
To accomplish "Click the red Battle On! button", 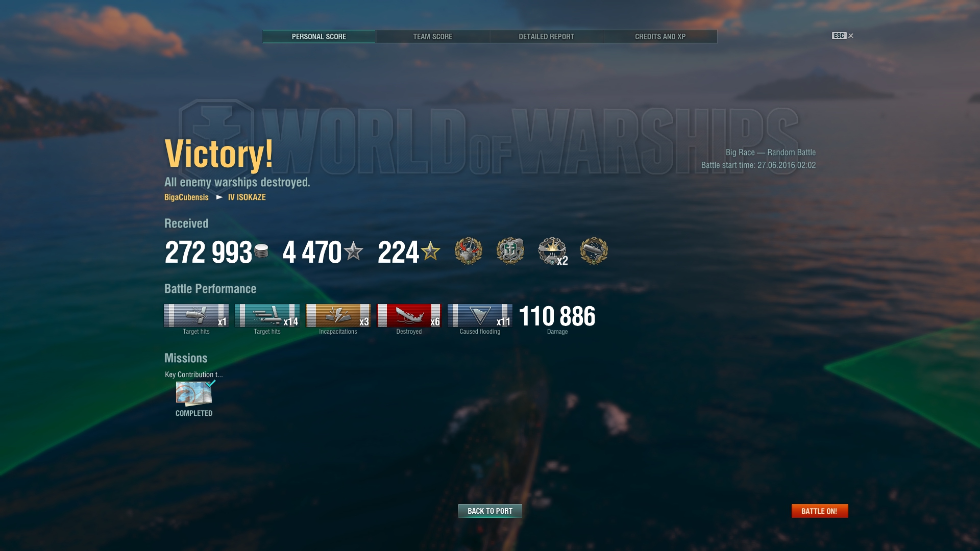I will (820, 511).
